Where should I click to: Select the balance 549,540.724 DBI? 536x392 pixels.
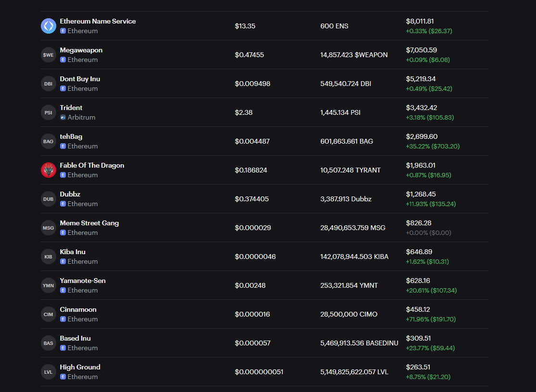tap(346, 84)
